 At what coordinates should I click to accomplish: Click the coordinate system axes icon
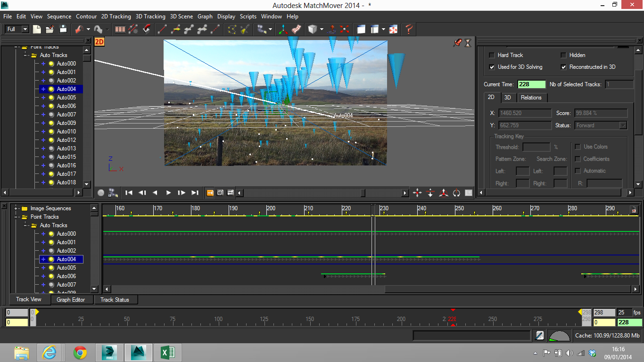(x=283, y=29)
